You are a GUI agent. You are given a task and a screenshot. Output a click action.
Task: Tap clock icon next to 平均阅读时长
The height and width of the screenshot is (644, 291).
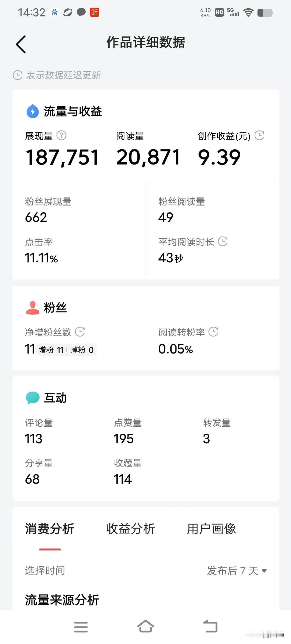point(223,241)
